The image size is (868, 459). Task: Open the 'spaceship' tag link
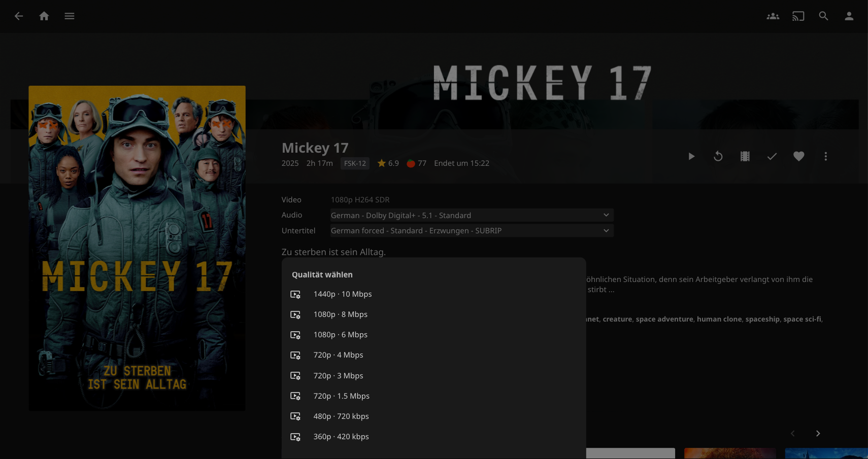[762, 319]
